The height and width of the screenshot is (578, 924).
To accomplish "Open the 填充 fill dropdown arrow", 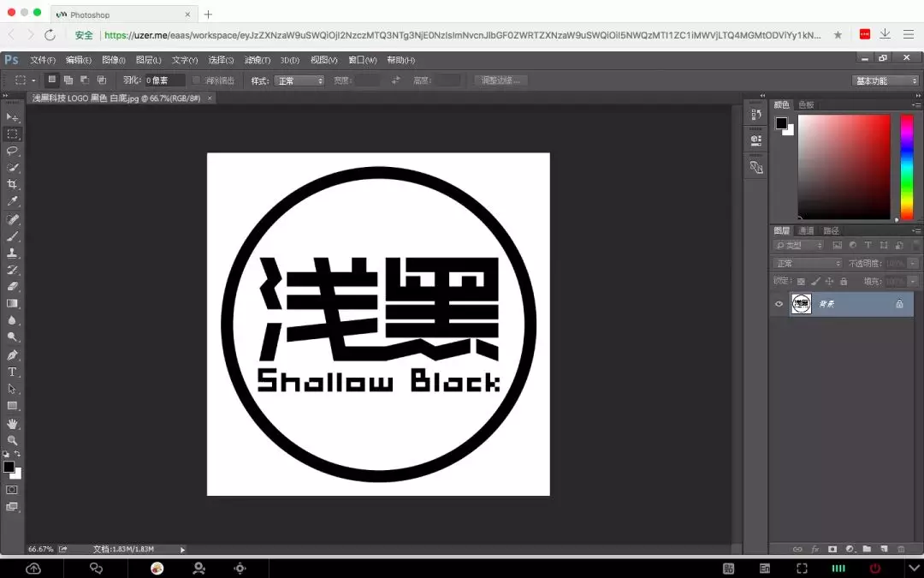I will coord(913,282).
